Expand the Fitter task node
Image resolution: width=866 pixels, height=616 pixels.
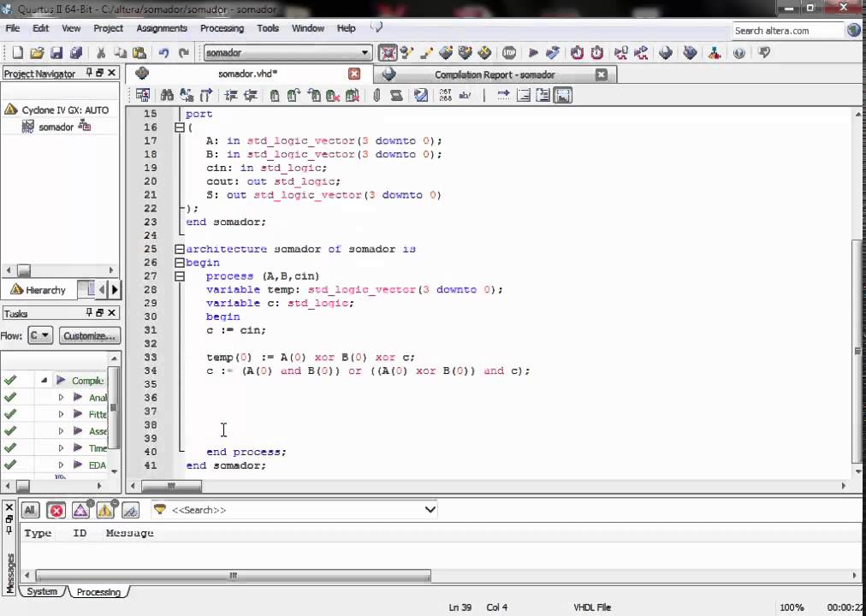click(x=61, y=415)
